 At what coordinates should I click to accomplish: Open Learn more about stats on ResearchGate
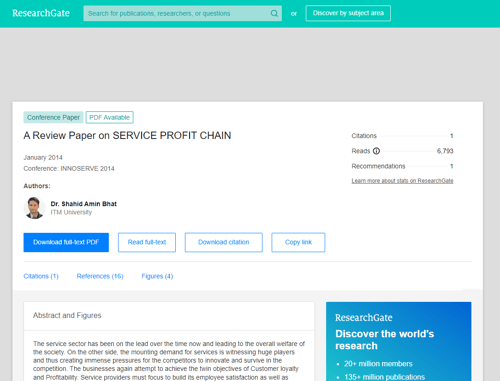coord(402,181)
